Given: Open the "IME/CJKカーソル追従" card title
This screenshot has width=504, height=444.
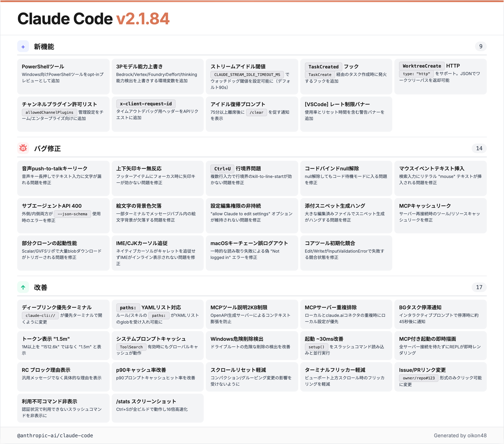Looking at the screenshot, I should click(142, 243).
